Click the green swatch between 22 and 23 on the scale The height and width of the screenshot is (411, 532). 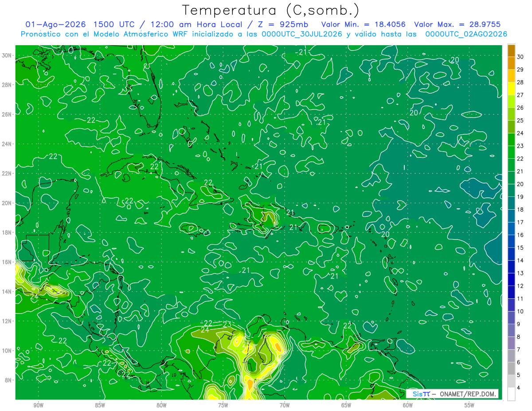[511, 152]
